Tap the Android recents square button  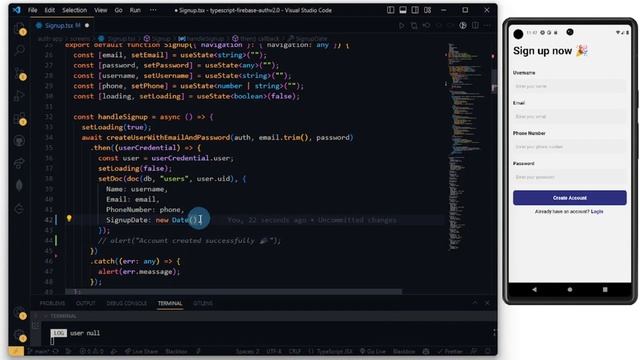(x=605, y=289)
